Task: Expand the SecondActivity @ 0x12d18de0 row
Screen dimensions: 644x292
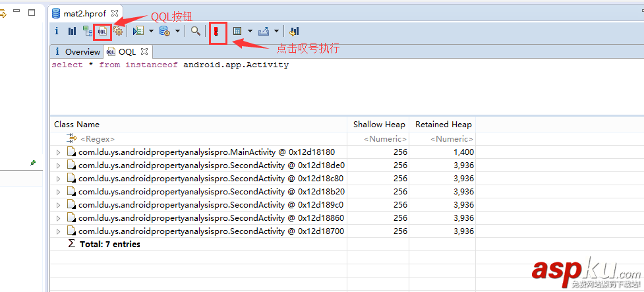Action: click(58, 165)
